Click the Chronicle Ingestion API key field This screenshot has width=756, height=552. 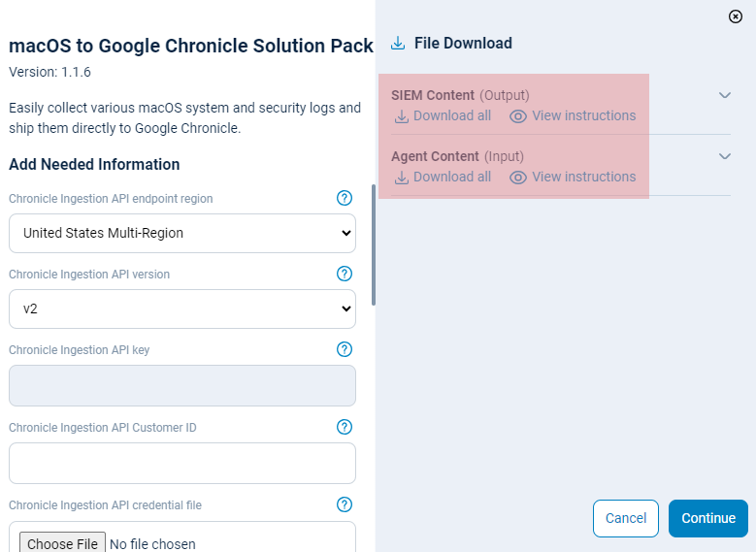(182, 385)
